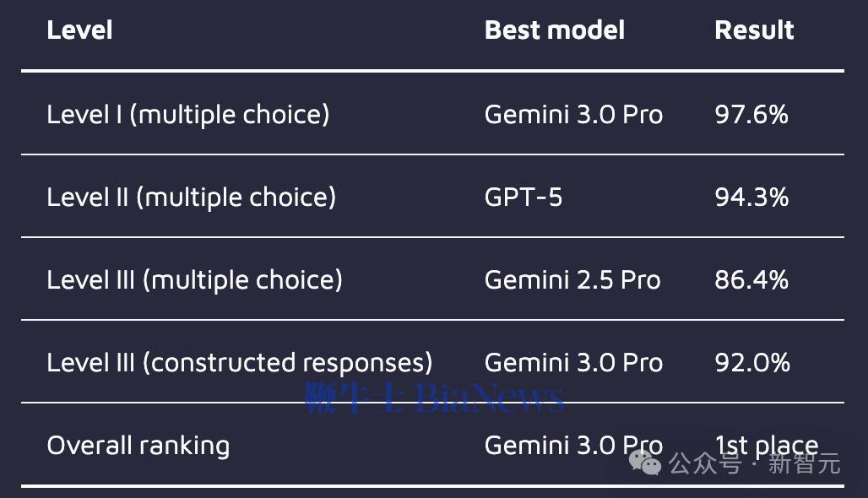The width and height of the screenshot is (868, 498).
Task: Click the 86.4% result value
Action: tap(751, 279)
